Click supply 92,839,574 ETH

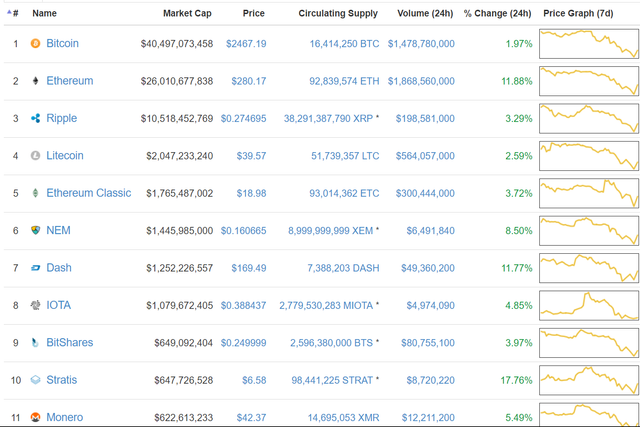tap(344, 81)
